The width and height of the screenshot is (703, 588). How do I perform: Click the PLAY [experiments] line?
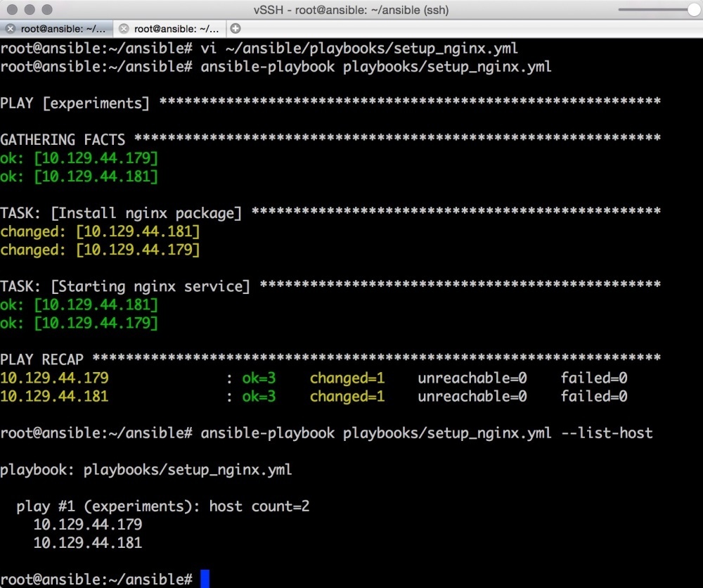pos(330,103)
